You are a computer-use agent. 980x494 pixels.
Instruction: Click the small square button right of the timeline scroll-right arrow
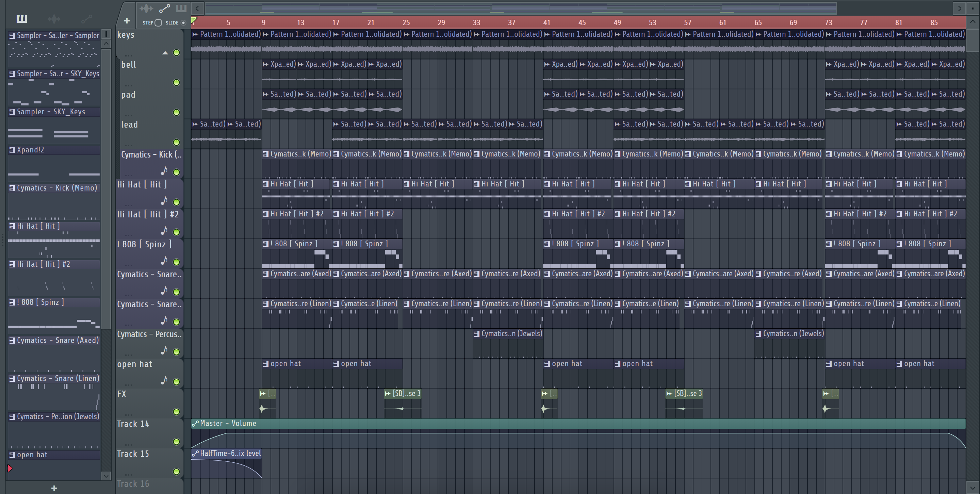click(973, 8)
